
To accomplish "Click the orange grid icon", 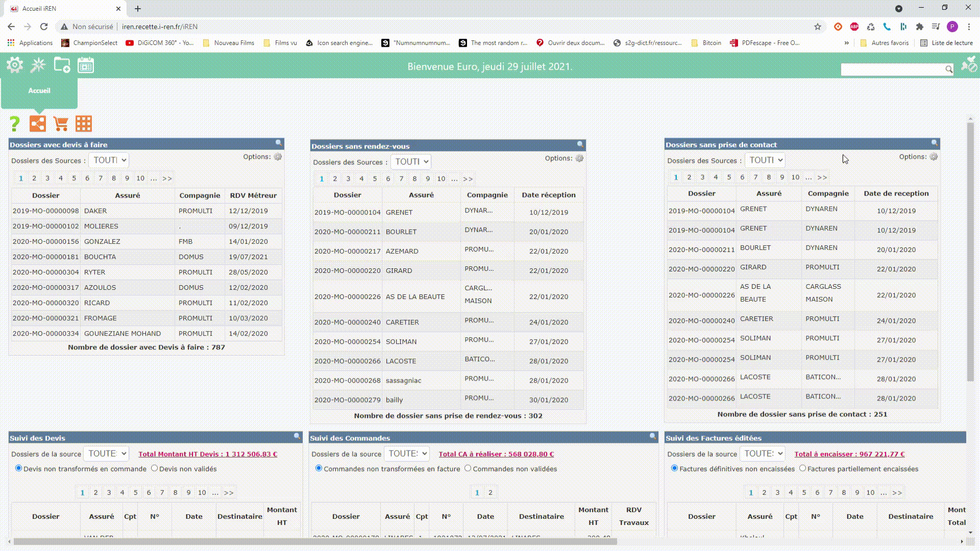I will 84,123.
